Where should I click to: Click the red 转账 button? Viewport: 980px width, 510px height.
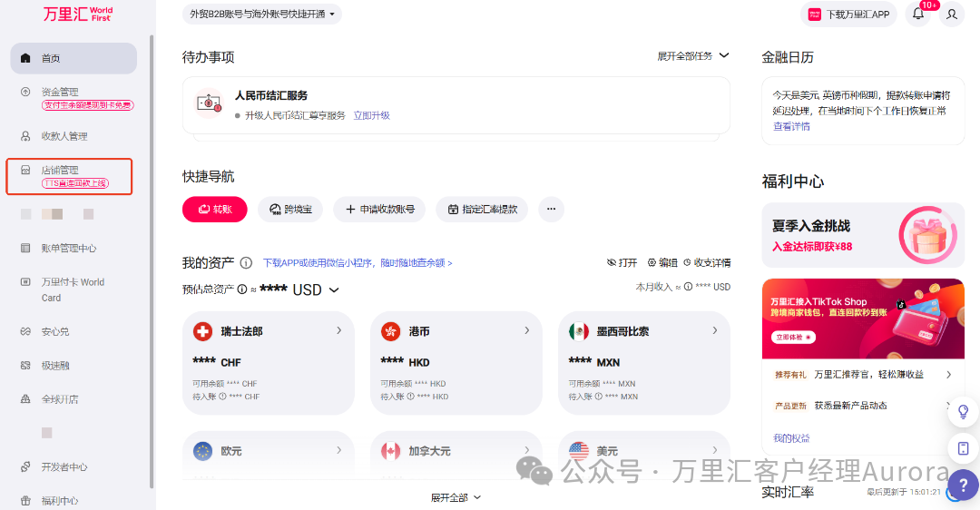[x=214, y=210]
